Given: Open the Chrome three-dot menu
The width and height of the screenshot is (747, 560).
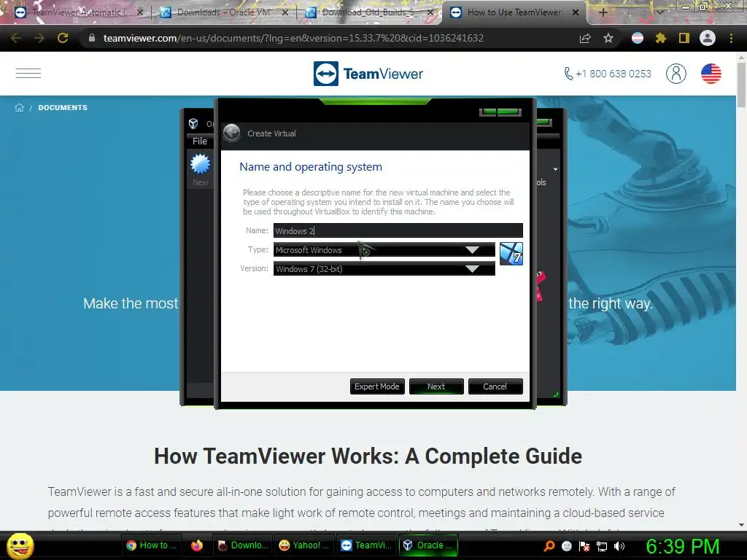Looking at the screenshot, I should (731, 38).
